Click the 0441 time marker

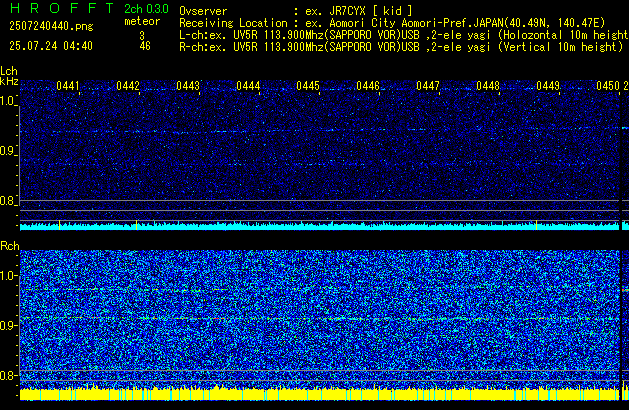coord(68,86)
